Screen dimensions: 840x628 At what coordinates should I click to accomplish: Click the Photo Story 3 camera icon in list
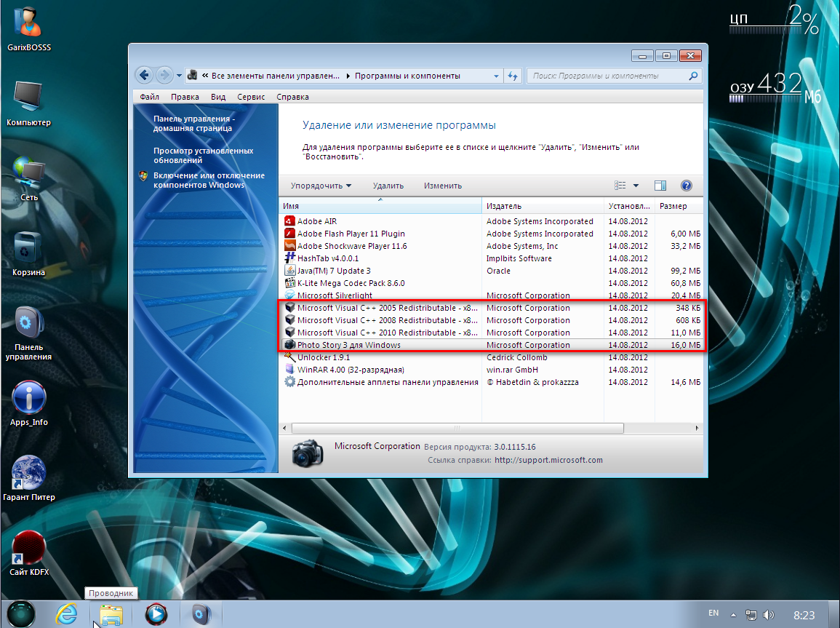click(x=290, y=344)
